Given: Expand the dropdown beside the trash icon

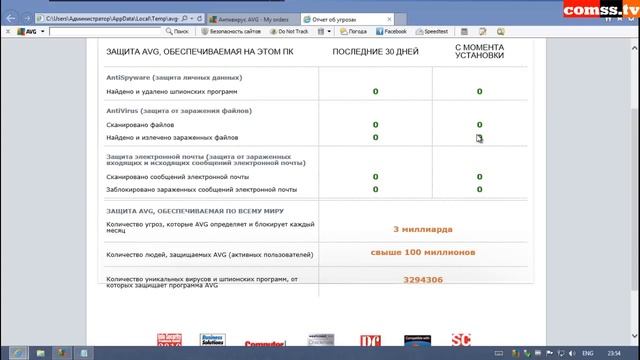Looking at the screenshot, I should pos(329,31).
